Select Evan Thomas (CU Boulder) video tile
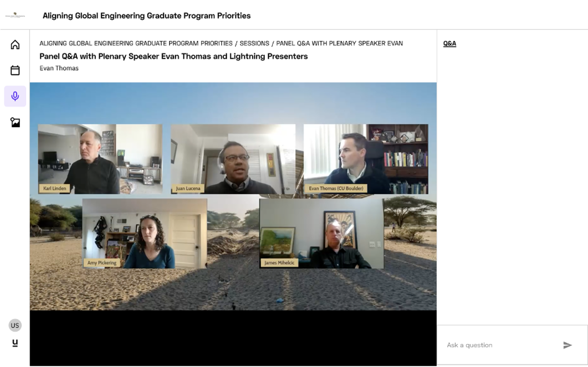This screenshot has height=367, width=588. (x=366, y=159)
